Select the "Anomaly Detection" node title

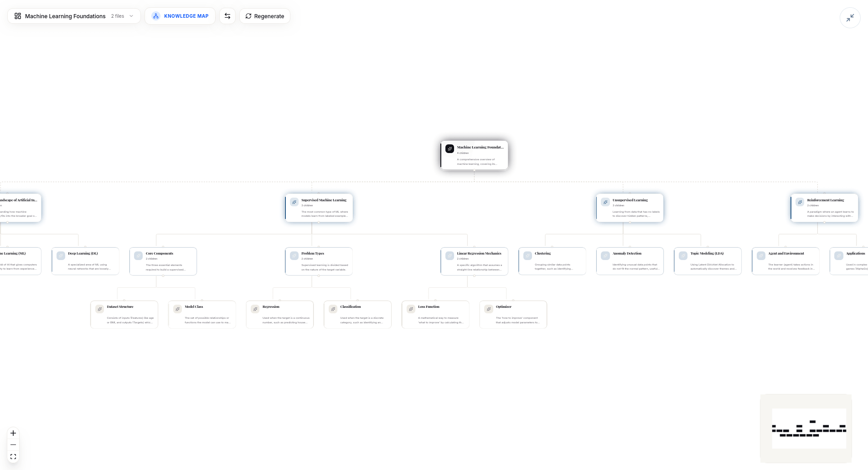(627, 253)
